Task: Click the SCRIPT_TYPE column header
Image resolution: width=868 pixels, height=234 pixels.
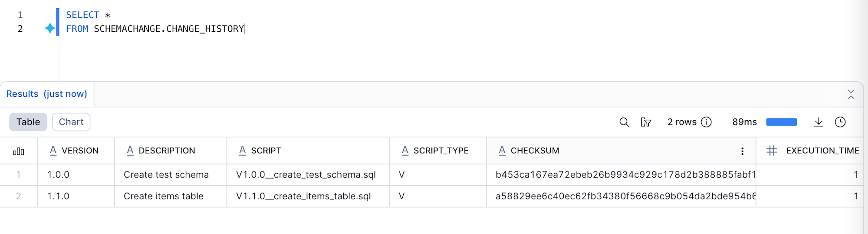Action: coord(441,151)
